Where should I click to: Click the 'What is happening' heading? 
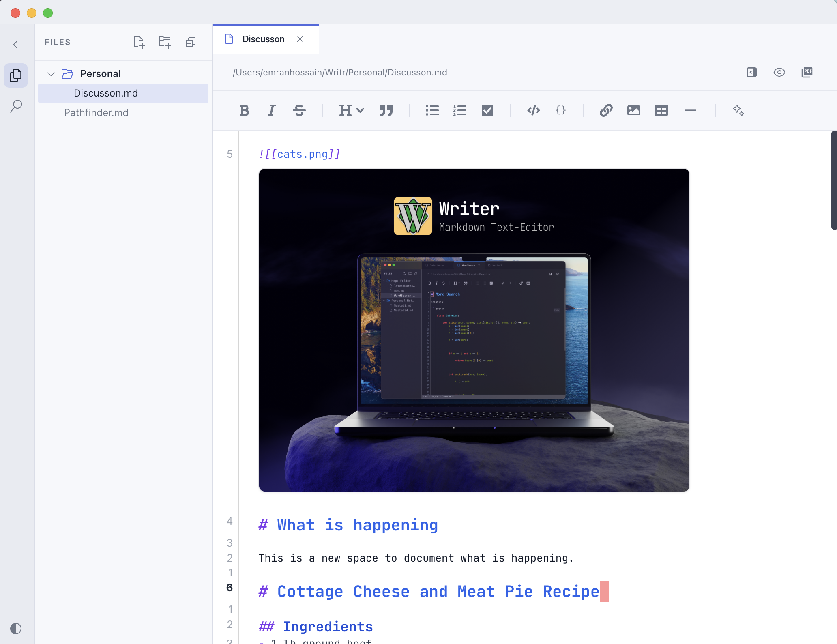348,525
